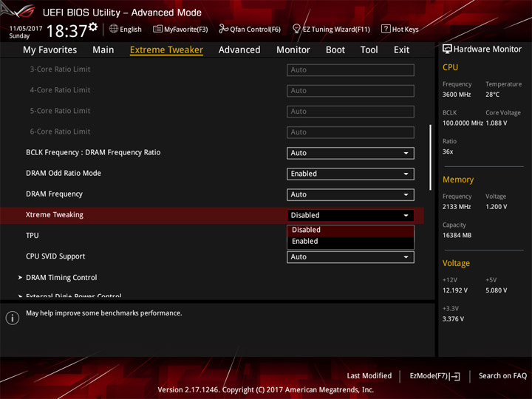Click the EzMode exit arrow icon
The height and width of the screenshot is (399, 532).
(455, 376)
